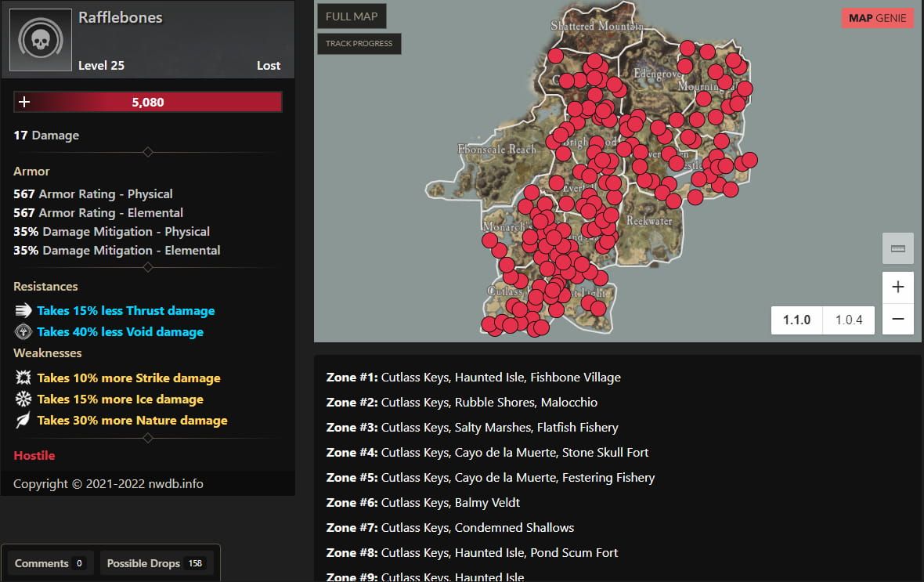The image size is (924, 582).
Task: Select Zone #6 Balmy Veldt entry
Action: pyautogui.click(x=423, y=502)
